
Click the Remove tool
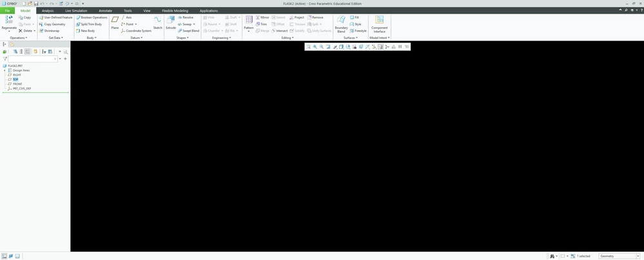click(315, 17)
